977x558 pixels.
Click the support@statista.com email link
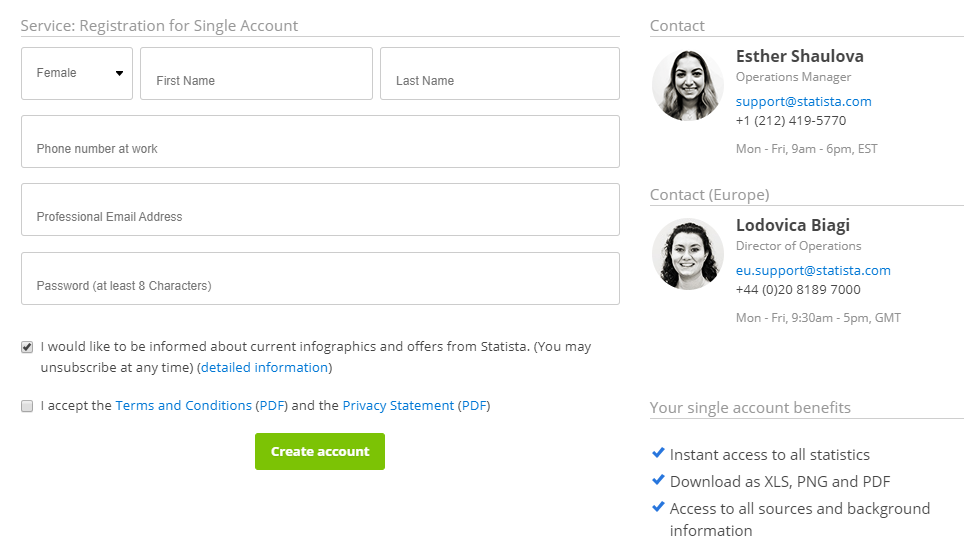[804, 102]
